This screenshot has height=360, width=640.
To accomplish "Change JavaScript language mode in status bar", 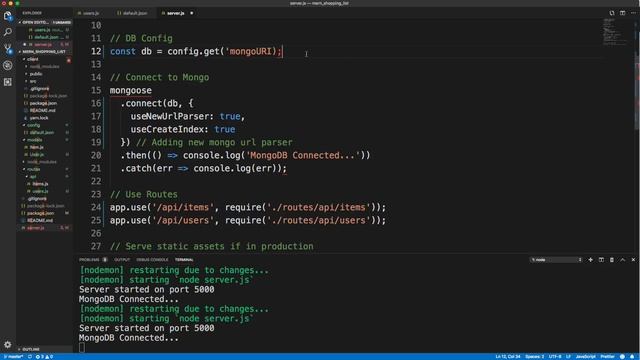I will click(585, 357).
